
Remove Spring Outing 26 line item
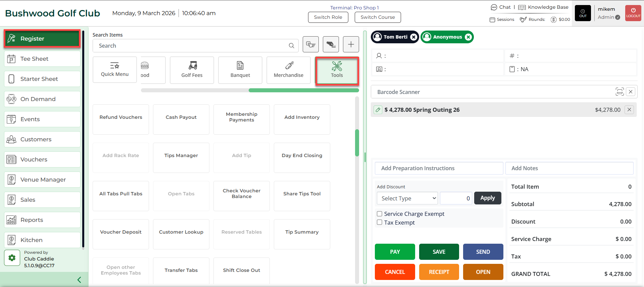(x=629, y=110)
